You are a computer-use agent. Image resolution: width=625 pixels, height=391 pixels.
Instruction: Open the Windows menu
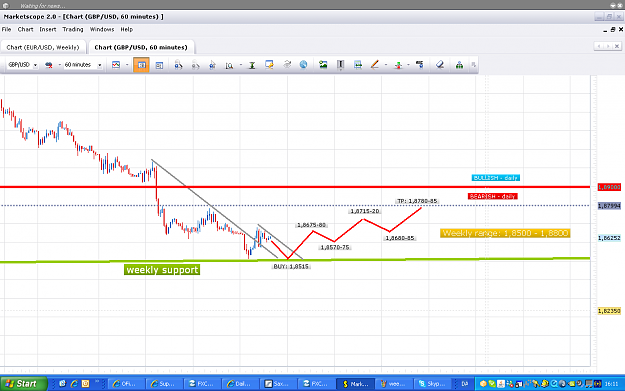(x=102, y=29)
